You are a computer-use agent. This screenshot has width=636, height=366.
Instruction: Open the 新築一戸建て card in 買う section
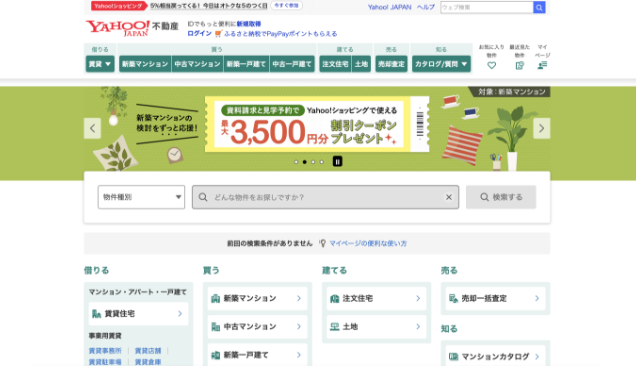(257, 355)
